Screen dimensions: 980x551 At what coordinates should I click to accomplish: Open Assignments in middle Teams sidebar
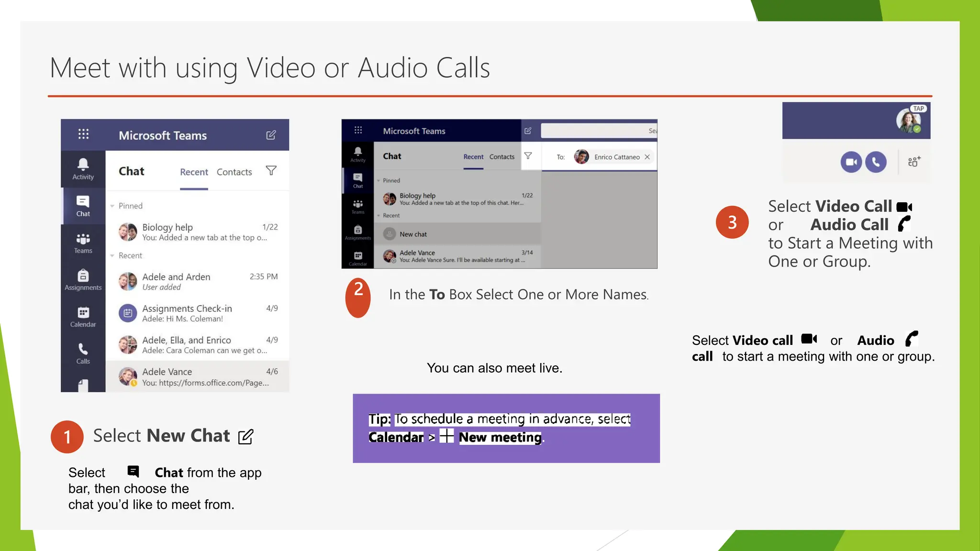tap(358, 232)
